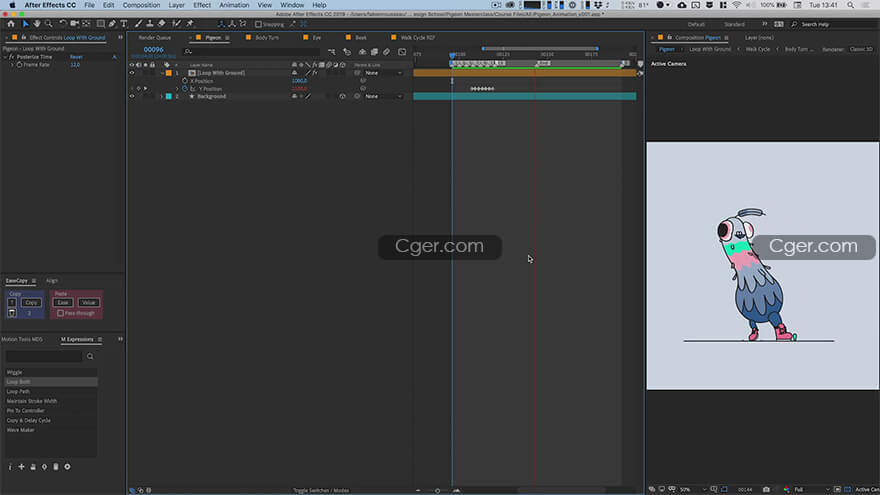
Task: Hide the Loop With Ground layer eye
Action: pos(132,73)
